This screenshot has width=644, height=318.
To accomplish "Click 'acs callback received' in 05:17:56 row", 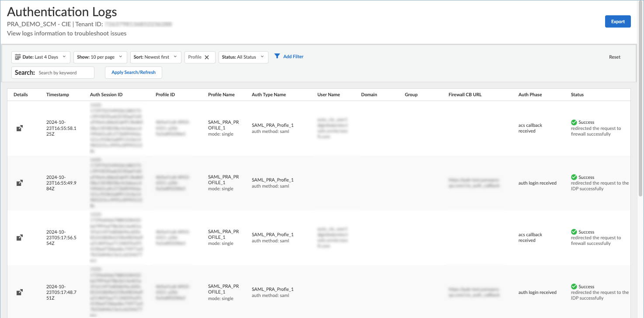I will [530, 238].
